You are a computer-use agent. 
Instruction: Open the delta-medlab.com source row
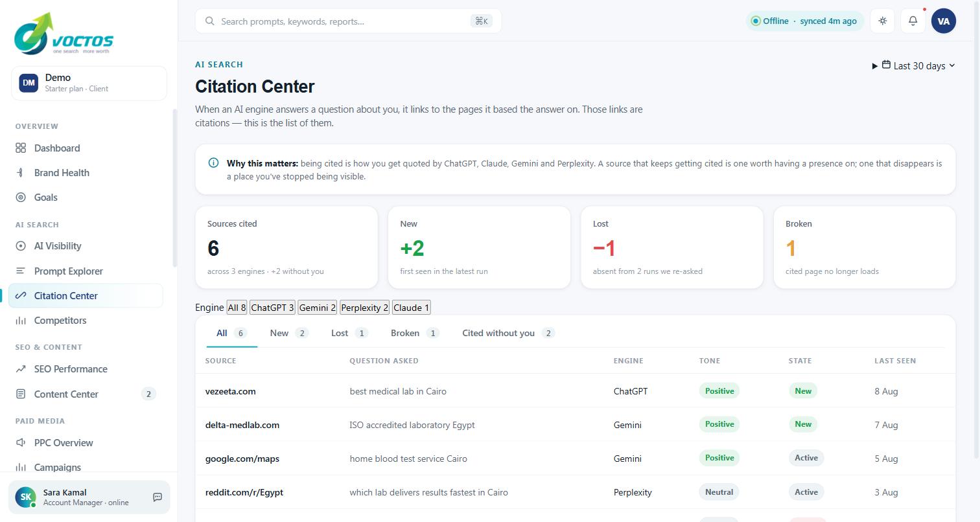576,424
